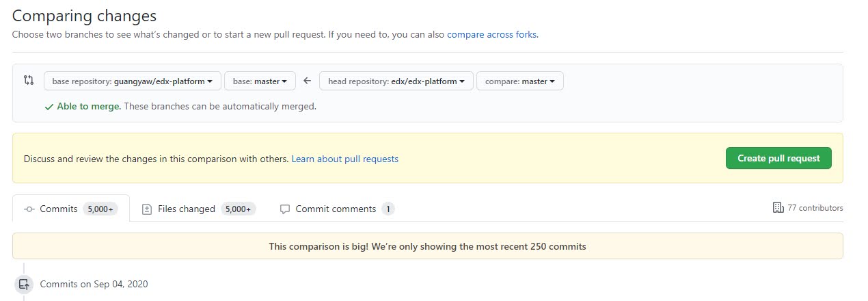Switch to the Files changed tab
The width and height of the screenshot is (868, 301).
click(187, 209)
